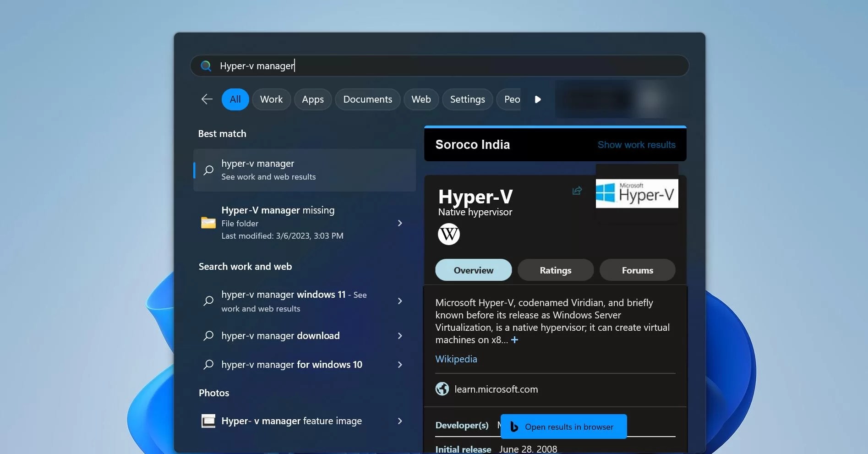This screenshot has width=868, height=454.
Task: Select hyper-v manager for windows 10 suggestion
Action: pos(305,365)
